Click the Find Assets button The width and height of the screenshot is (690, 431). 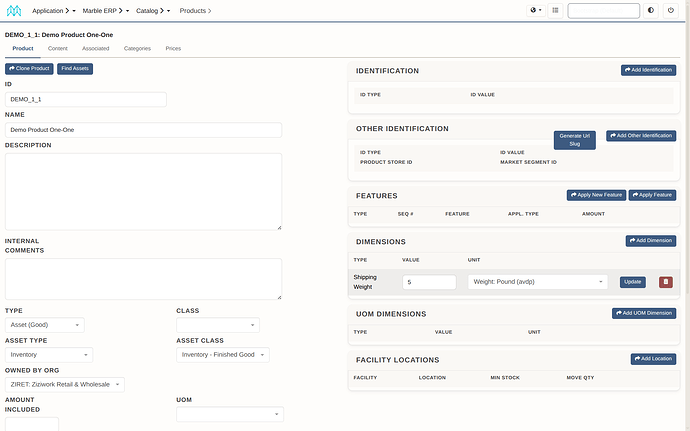(x=75, y=69)
